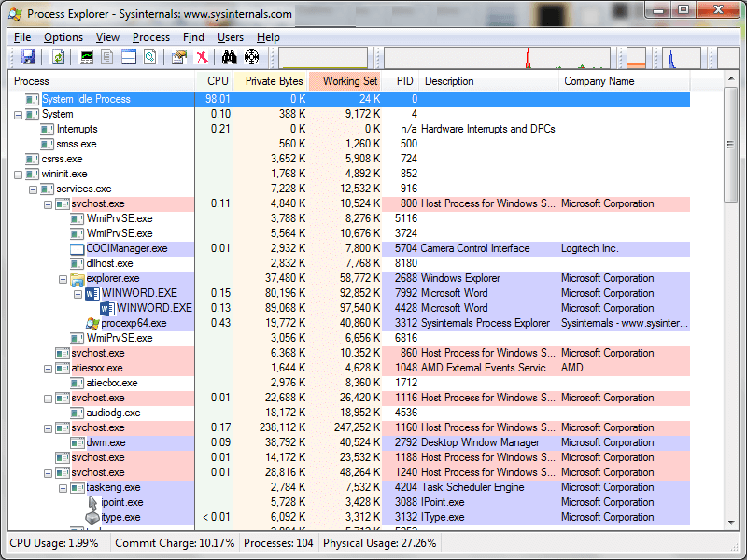Screen dimensions: 747x560
Task: Click the itype.exe keyboard icon
Action: click(92, 517)
